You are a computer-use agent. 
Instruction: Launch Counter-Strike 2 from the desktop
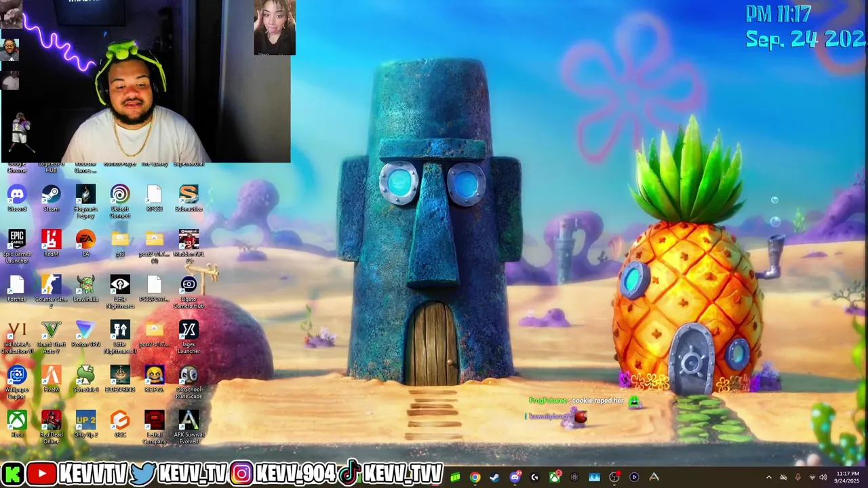[51, 291]
